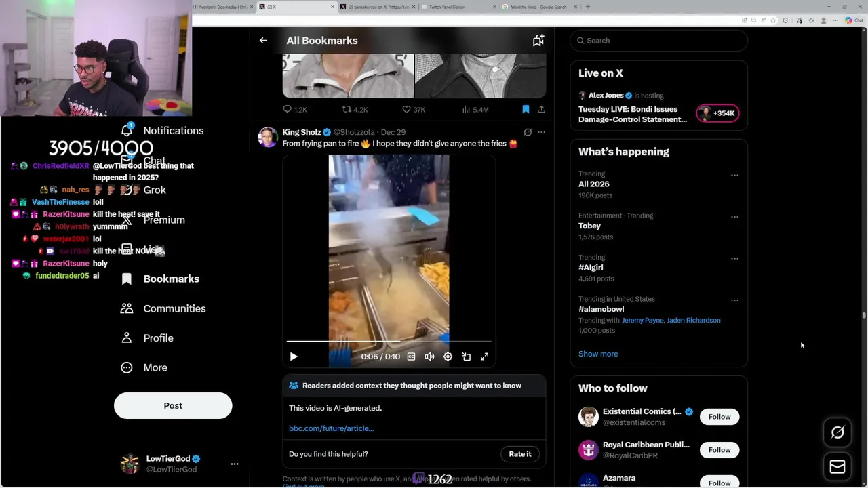Open Existential Comics profile avatar
This screenshot has height=488, width=868.
point(589,417)
